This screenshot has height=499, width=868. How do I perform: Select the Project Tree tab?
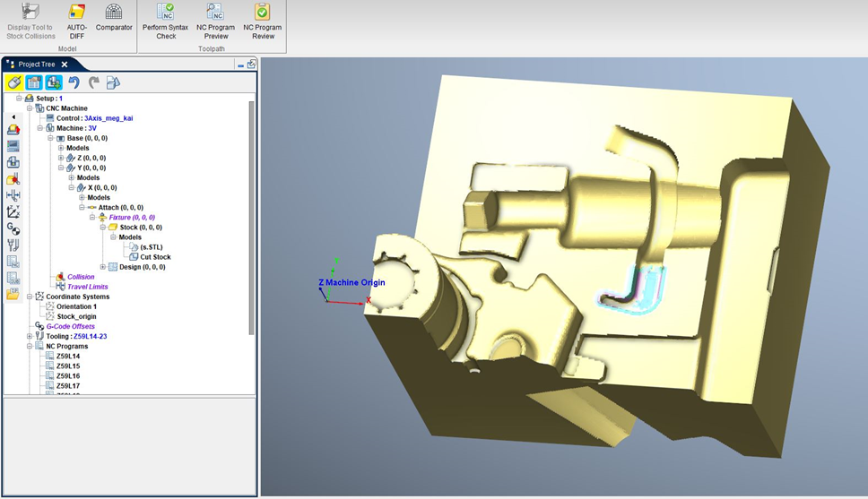click(36, 65)
